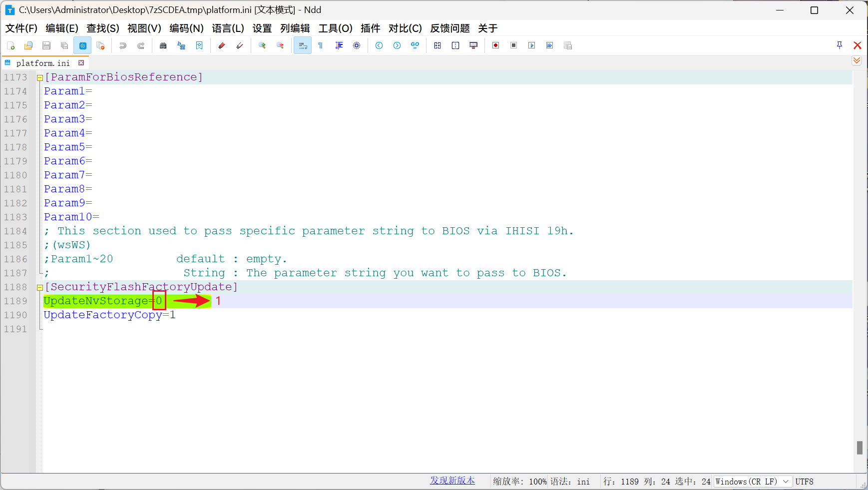Click the GO jump icon

[415, 45]
